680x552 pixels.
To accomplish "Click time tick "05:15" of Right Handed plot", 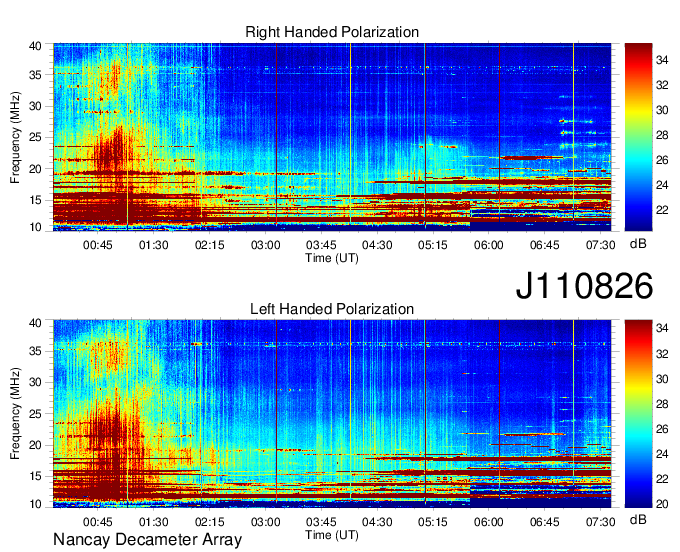I will click(433, 245).
